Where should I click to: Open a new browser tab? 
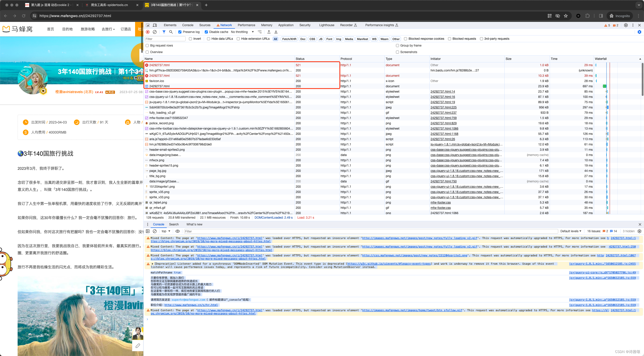(x=206, y=5)
